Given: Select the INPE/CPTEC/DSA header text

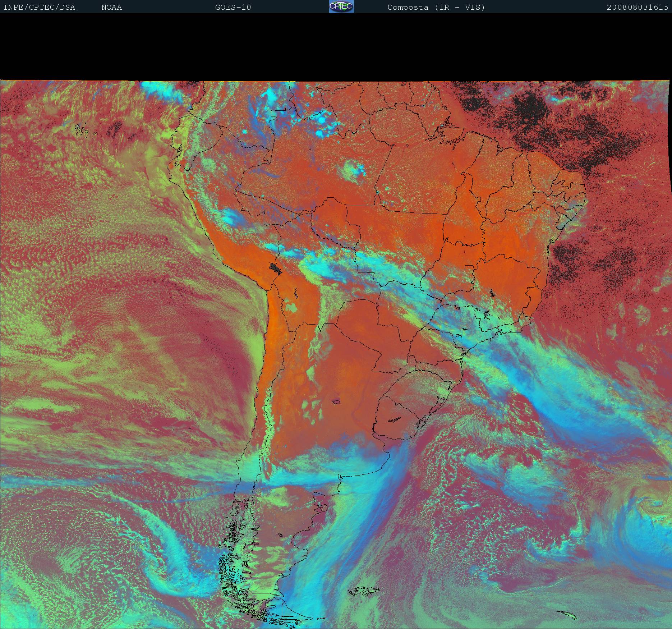Looking at the screenshot, I should (39, 8).
